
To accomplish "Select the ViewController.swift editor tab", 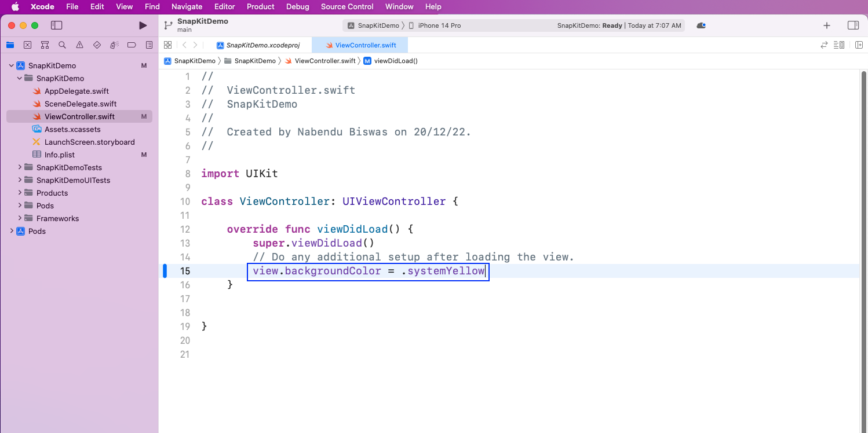I will tap(360, 45).
